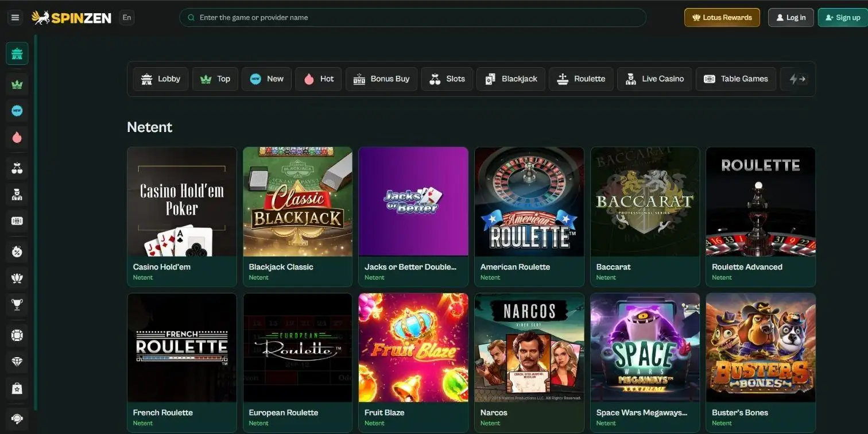868x434 pixels.
Task: Click the search magnifier icon
Action: coord(191,18)
